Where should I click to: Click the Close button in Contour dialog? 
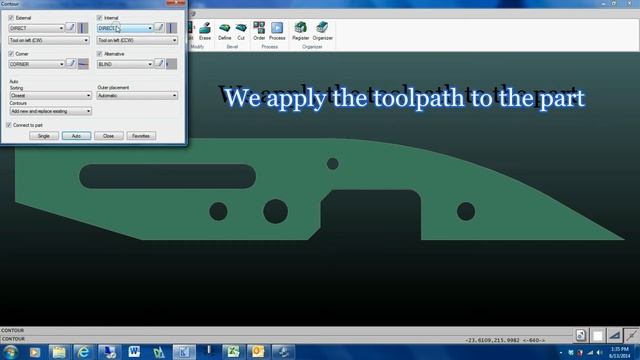[109, 136]
